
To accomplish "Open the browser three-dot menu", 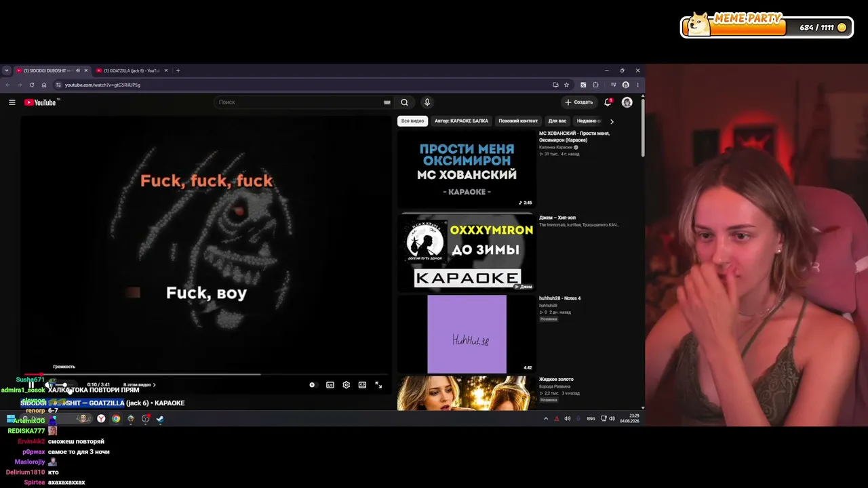I will (637, 85).
